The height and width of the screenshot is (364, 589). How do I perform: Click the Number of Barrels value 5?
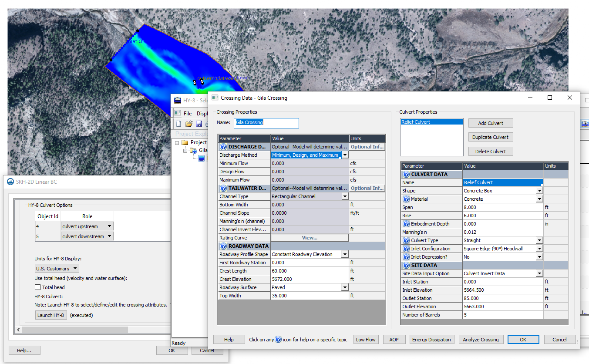(503, 315)
